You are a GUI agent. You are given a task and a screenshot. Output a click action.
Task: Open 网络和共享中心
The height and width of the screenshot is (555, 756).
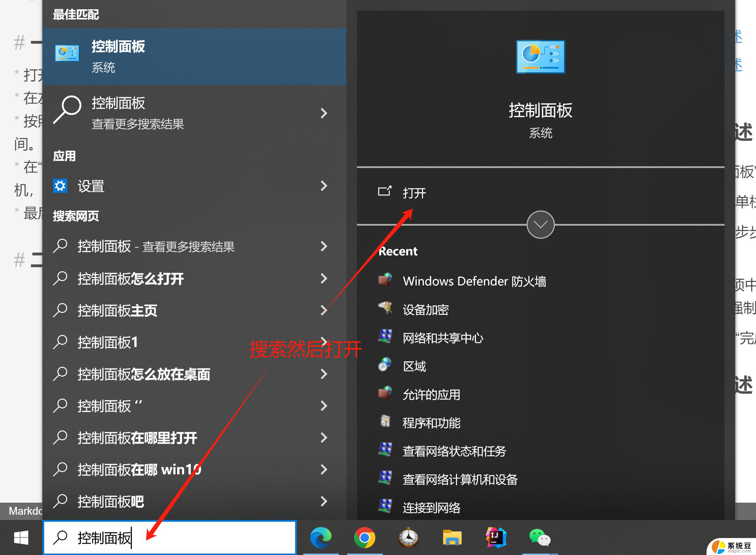tap(444, 338)
